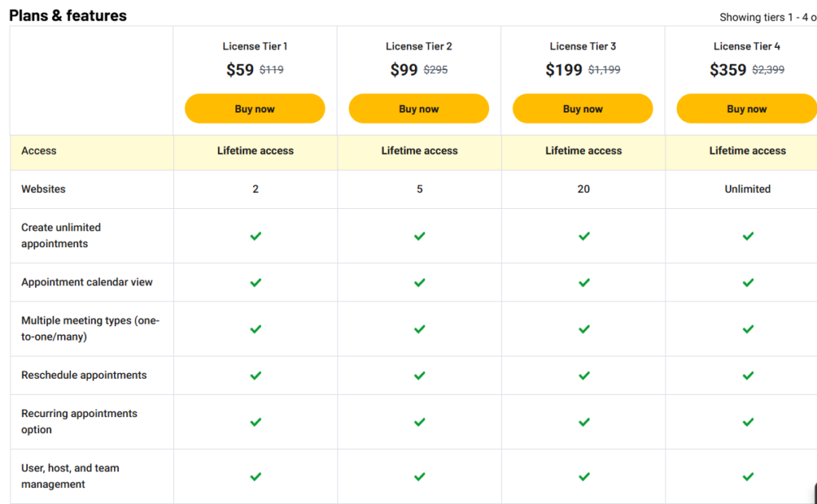Viewport: 817px width, 504px height.
Task: Click Buy now for License Tier 3
Action: [x=582, y=108]
